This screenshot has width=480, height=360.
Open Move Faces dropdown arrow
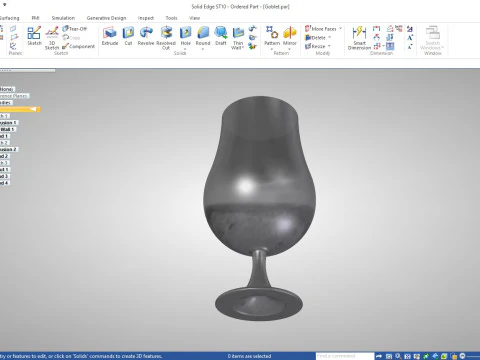click(340, 29)
